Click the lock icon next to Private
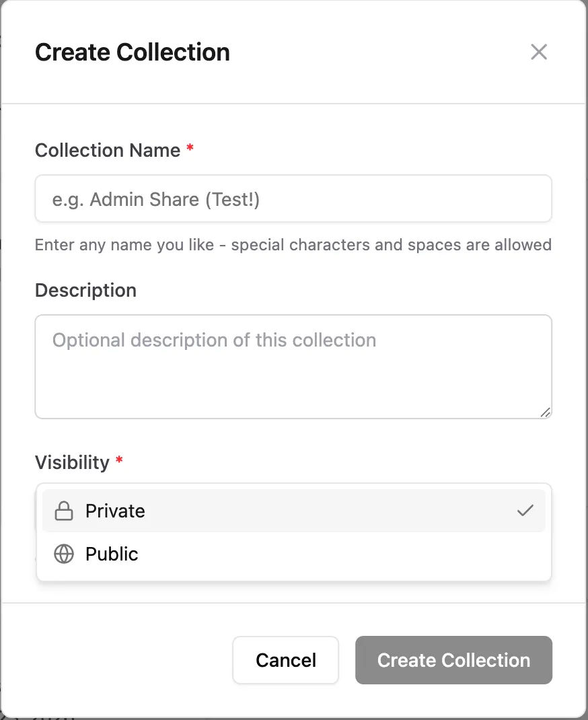Screen dimensions: 588x720 pyautogui.click(x=63, y=511)
